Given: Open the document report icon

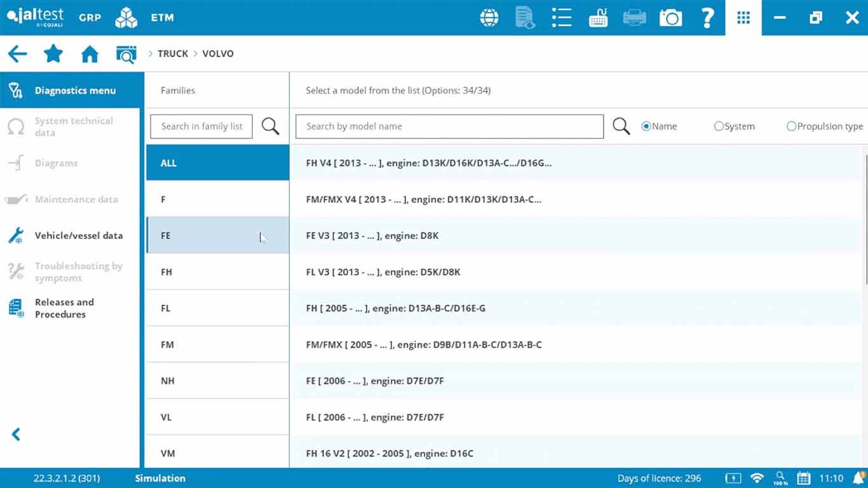Looking at the screenshot, I should pos(526,18).
